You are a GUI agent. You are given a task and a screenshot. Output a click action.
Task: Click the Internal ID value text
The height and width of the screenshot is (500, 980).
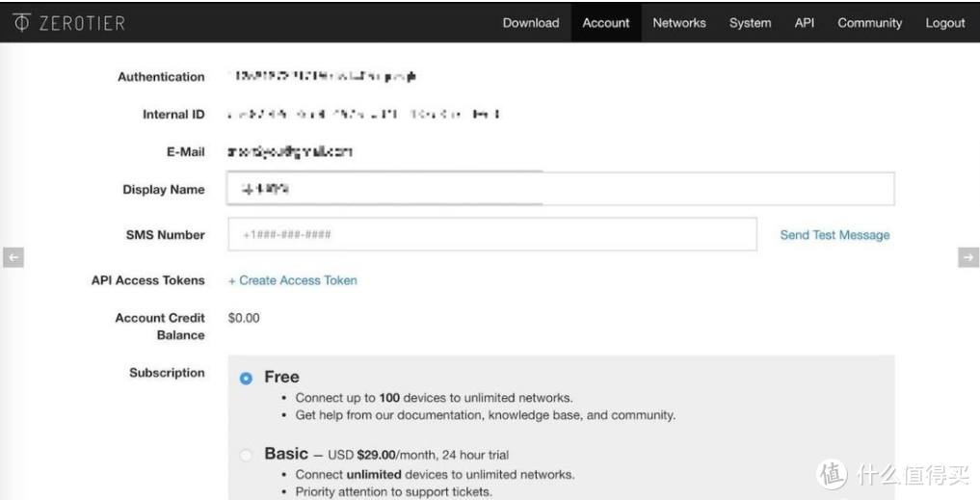[x=363, y=115]
